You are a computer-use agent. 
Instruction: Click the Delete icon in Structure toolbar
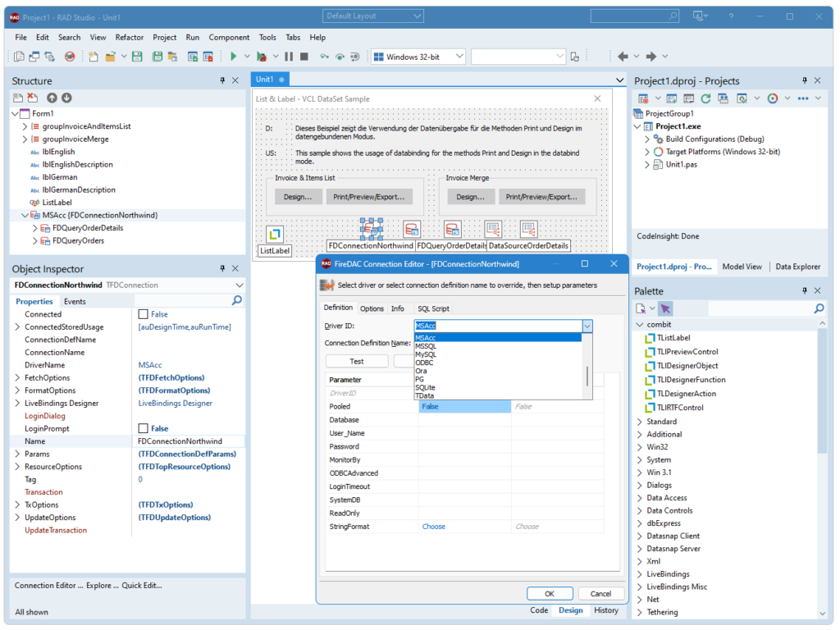pos(33,98)
